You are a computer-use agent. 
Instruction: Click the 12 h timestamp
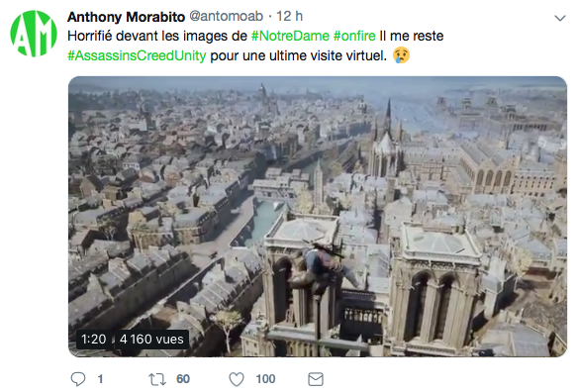[x=289, y=16]
